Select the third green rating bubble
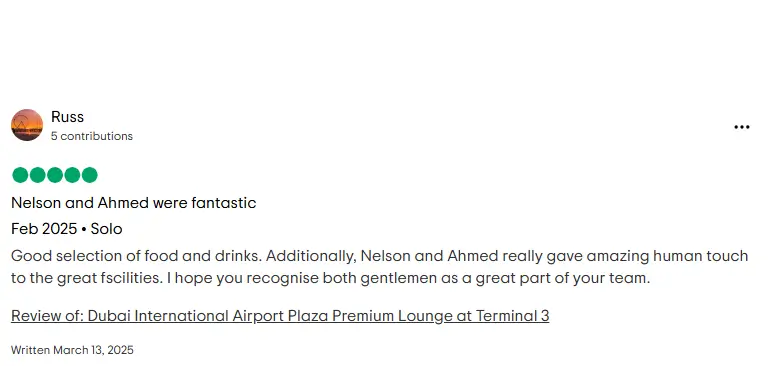773x366 pixels. [x=55, y=175]
